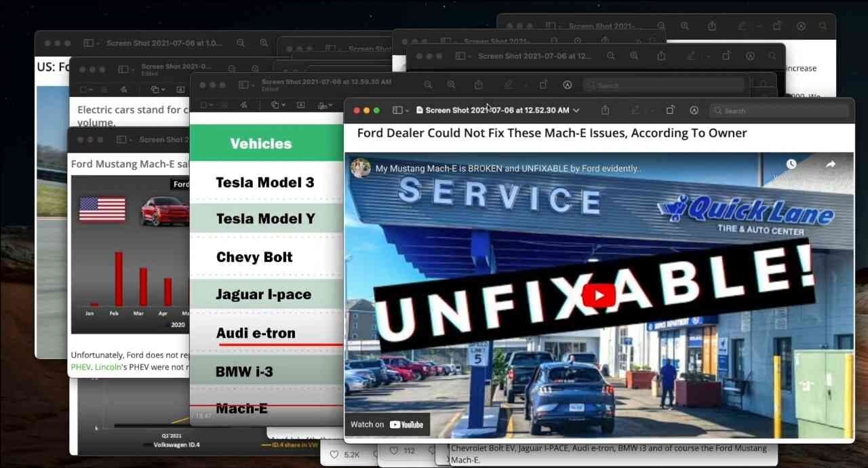The image size is (868, 468).
Task: Select Sketch tool in 12.59.30 AM markup toolbar
Action: click(x=243, y=105)
